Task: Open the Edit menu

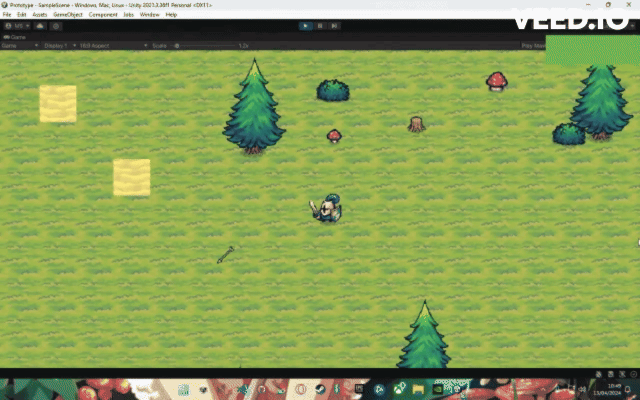Action: click(22, 15)
